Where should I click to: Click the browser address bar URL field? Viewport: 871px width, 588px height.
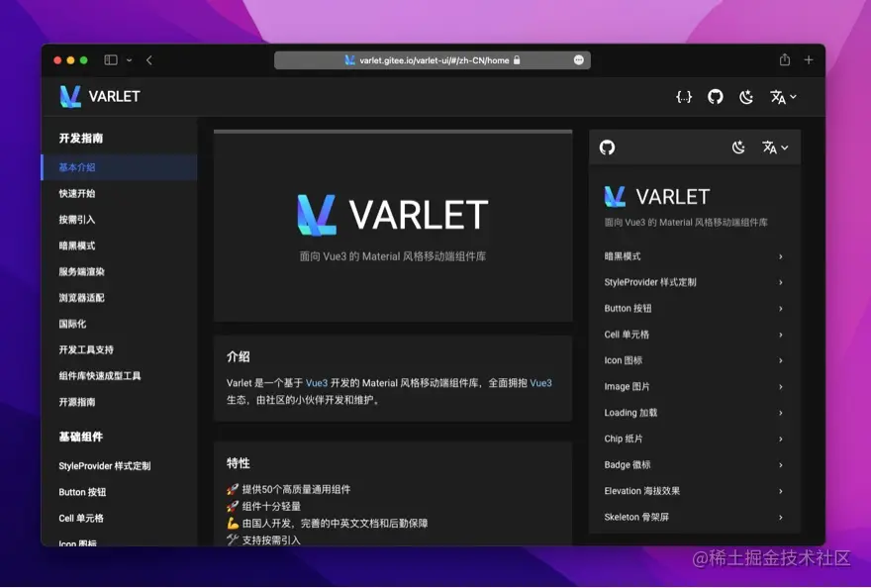426,59
